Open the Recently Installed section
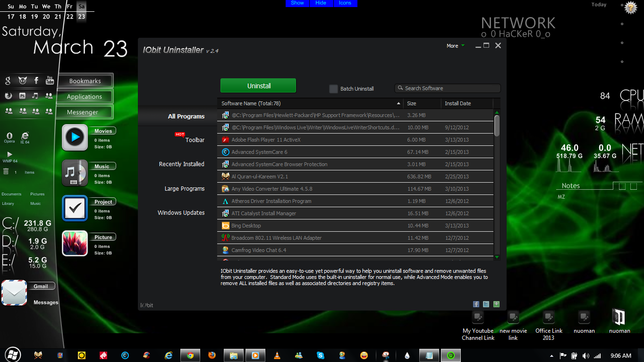This screenshot has height=362, width=644. [182, 164]
